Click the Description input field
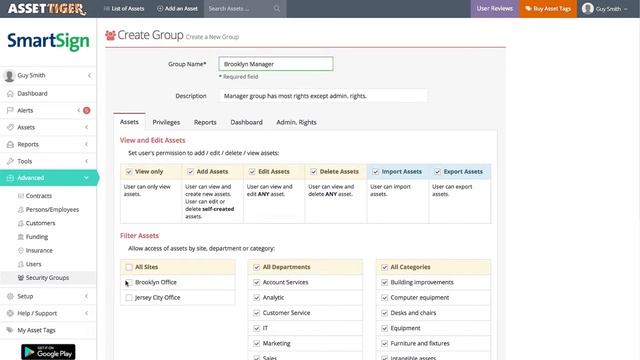Screen dimensions: 640x360 [x=323, y=96]
